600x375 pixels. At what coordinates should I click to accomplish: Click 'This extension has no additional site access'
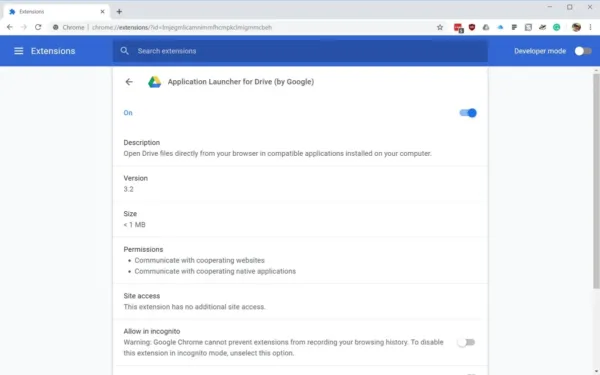[x=194, y=307]
